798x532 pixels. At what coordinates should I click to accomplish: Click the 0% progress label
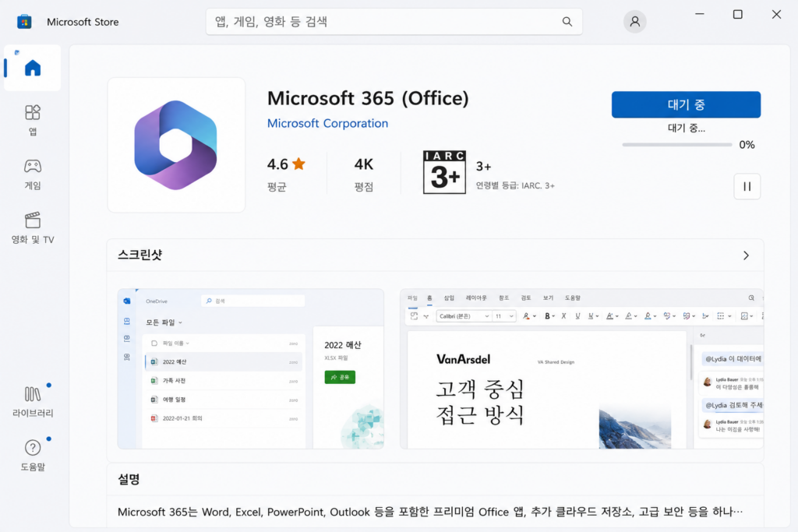(747, 145)
